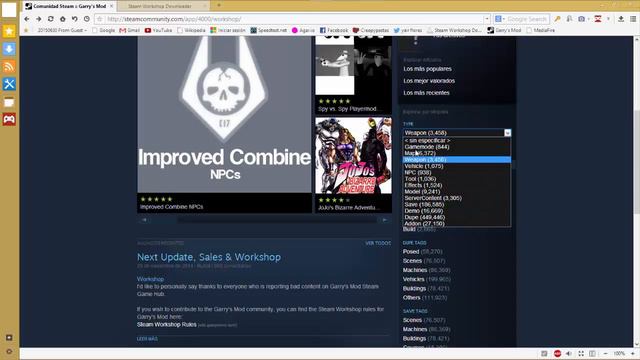Close the Comunidad Steam Garry's Mod tab
The height and width of the screenshot is (360, 640).
(111, 6)
